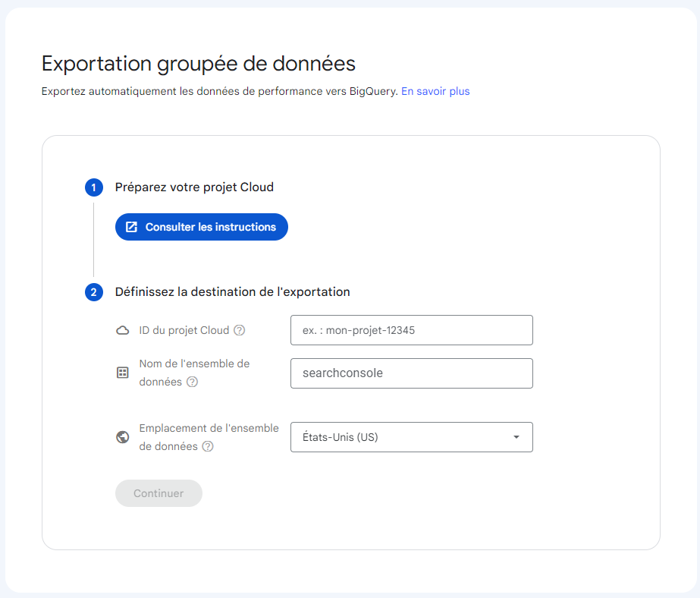Click the Définissez la destination de l'exportation heading
The width and height of the screenshot is (700, 598).
pyautogui.click(x=232, y=291)
